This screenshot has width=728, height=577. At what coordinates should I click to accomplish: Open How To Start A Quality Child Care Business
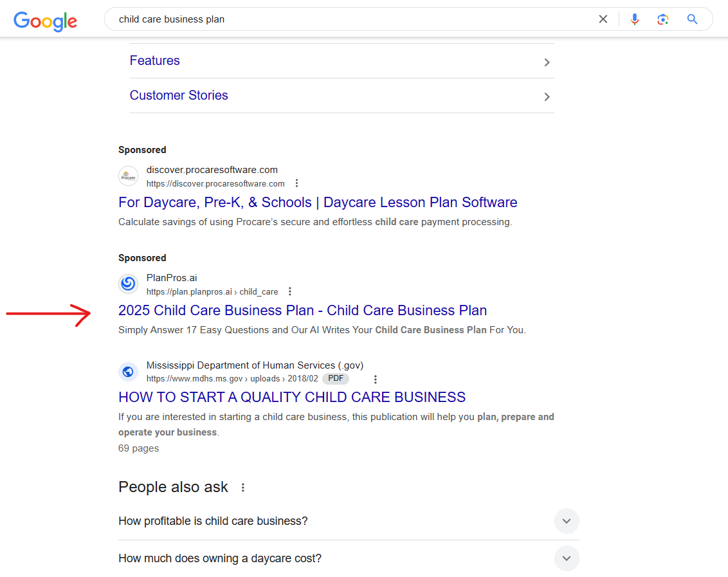[x=292, y=398]
